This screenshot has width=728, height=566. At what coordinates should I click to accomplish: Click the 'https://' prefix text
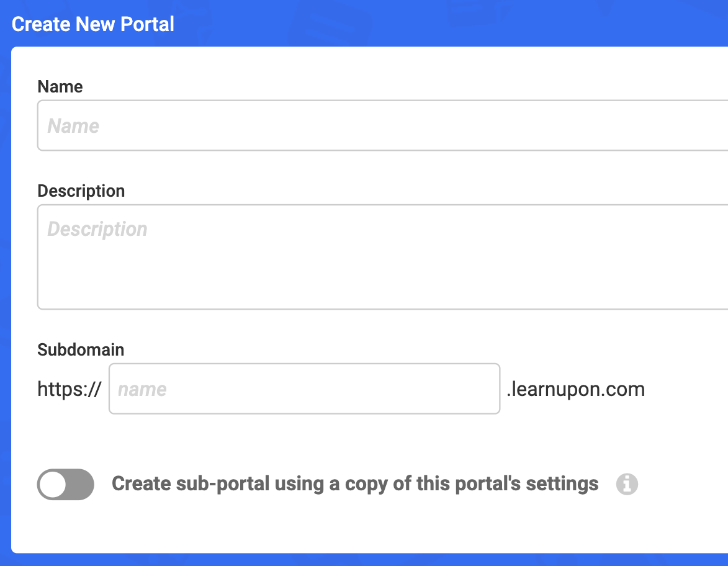pos(69,389)
